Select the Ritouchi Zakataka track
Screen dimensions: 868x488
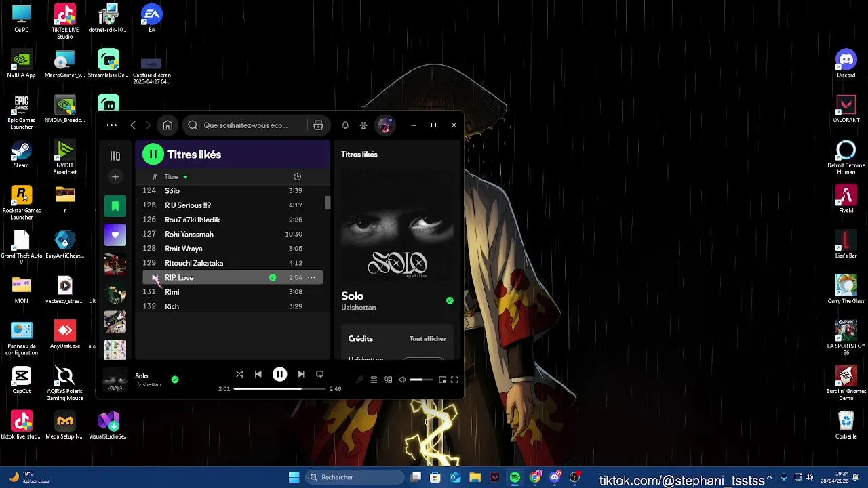click(x=233, y=263)
